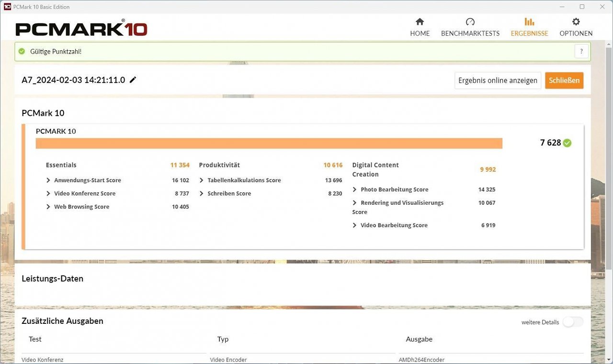Click the Digital Content Creation heading
The image size is (613, 364).
[x=375, y=169]
